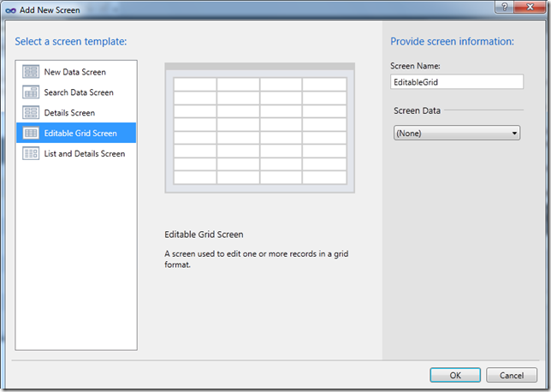Click the 'Screen Name:' label
This screenshot has height=392, width=551.
click(x=415, y=66)
